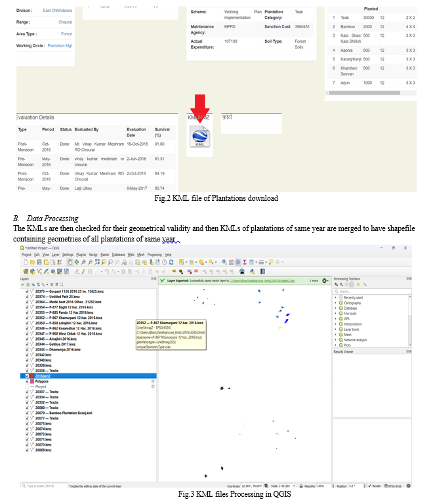Screen dimensions: 431x504
Task: Open the Layer menu
Action: click(x=56, y=255)
